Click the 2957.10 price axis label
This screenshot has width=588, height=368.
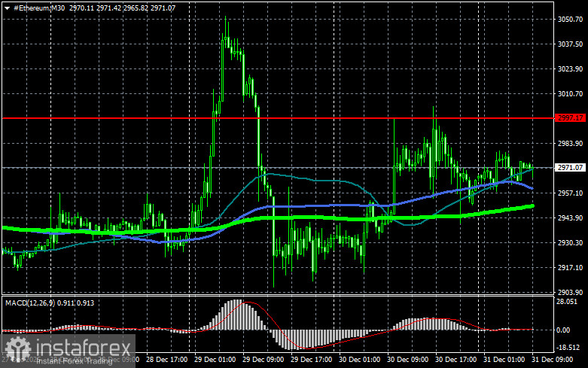tap(571, 193)
